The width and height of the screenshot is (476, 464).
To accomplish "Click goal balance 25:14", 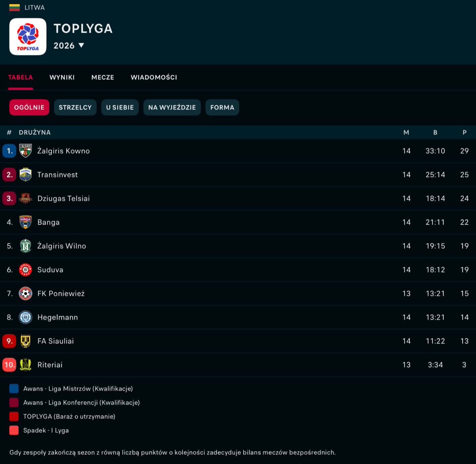I will (435, 175).
